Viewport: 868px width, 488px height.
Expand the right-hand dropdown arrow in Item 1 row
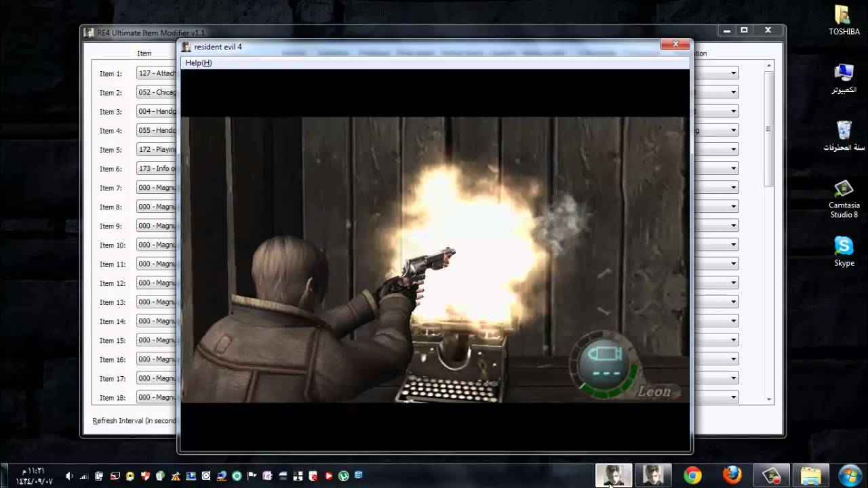[x=734, y=73]
